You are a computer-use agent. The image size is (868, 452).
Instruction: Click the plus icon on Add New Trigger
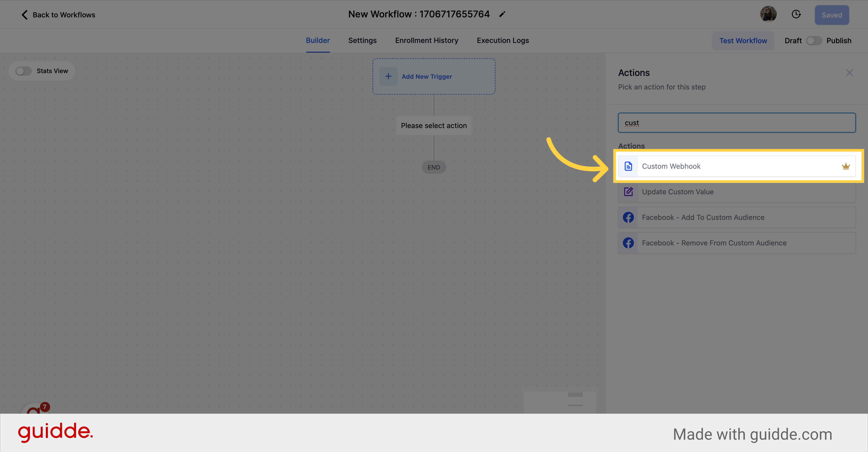tap(388, 76)
